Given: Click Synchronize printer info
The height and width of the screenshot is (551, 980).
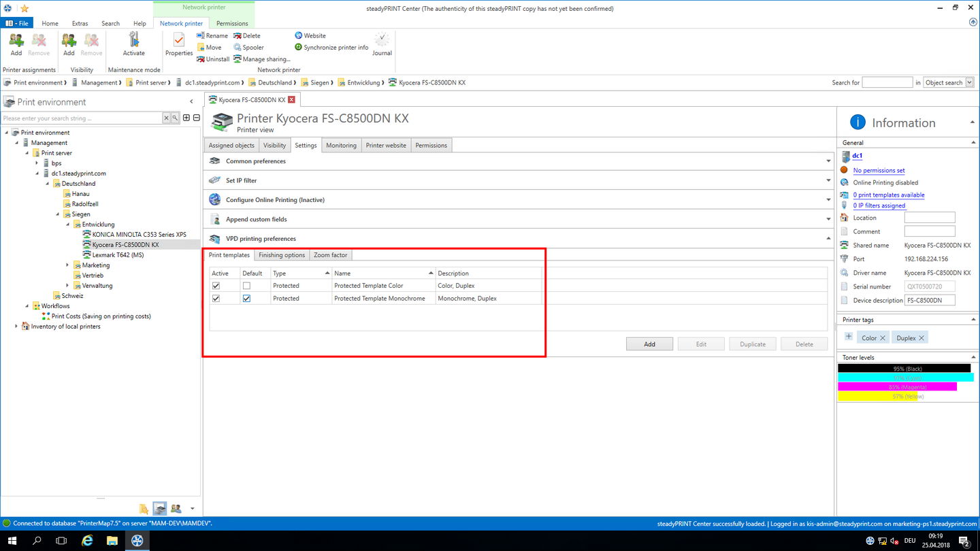Looking at the screenshot, I should (x=331, y=48).
